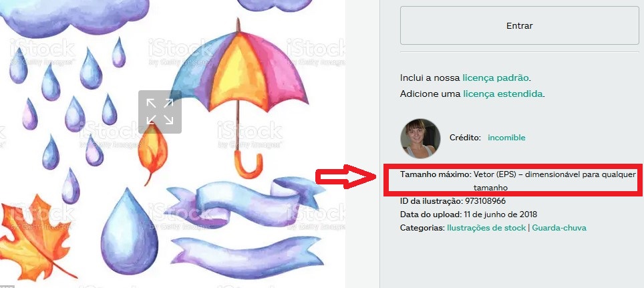
Task: Open the licença estendida link
Action: click(503, 94)
